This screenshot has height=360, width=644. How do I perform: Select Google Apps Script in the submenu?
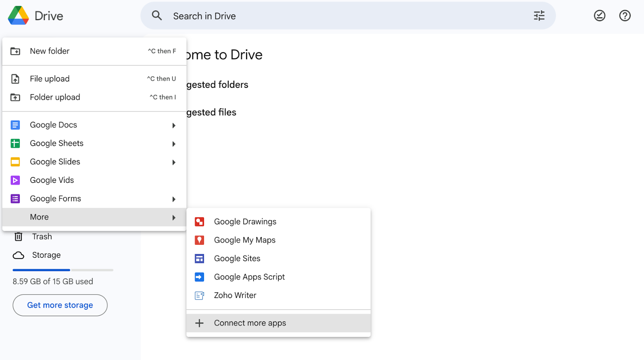(279, 277)
